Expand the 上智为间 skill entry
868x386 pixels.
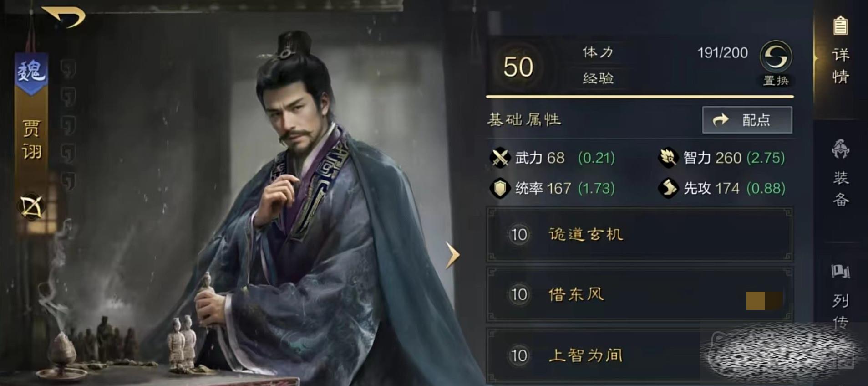640,355
